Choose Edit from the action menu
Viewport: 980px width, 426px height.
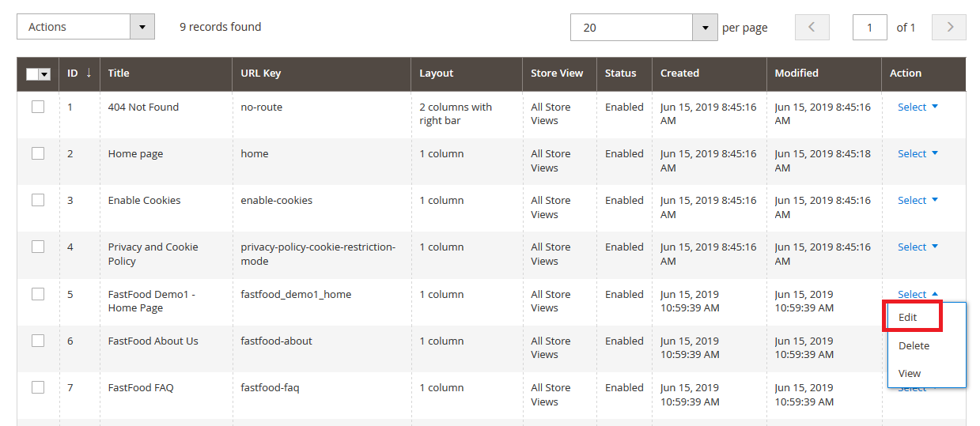pyautogui.click(x=908, y=317)
